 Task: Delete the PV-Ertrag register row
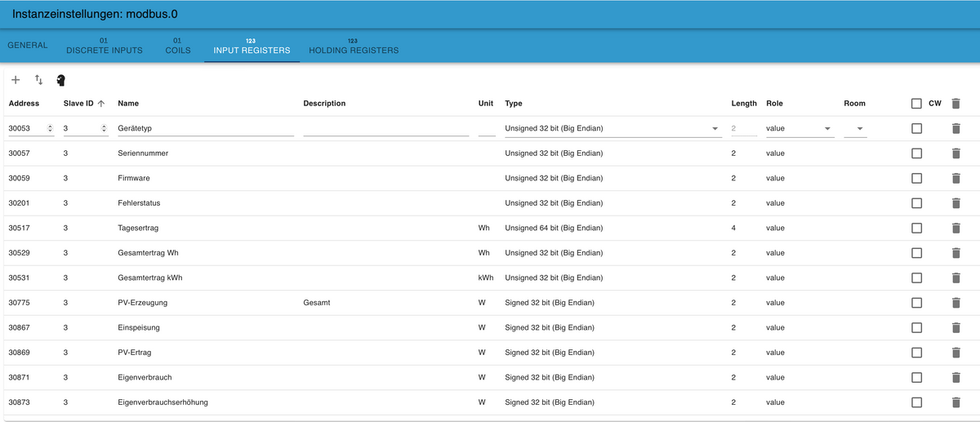[x=955, y=353]
